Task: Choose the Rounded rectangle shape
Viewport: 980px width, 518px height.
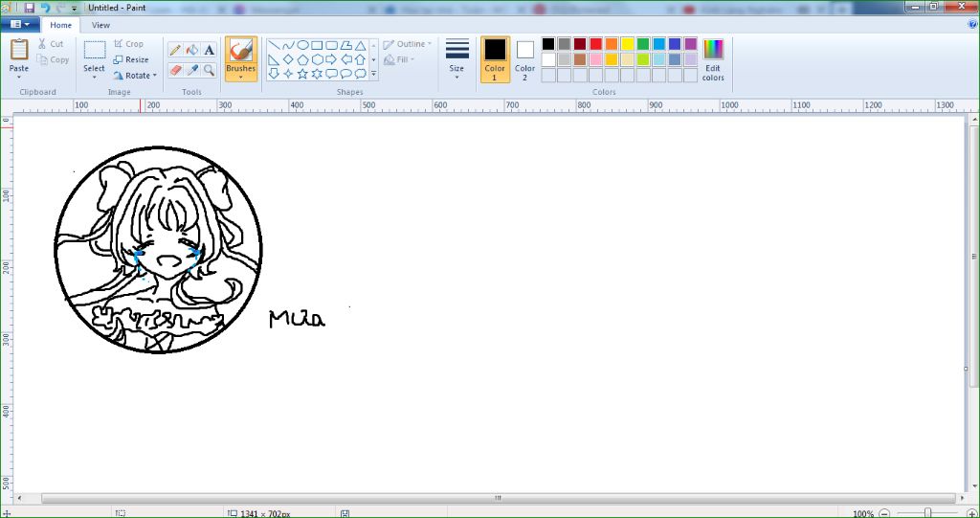Action: (331, 45)
